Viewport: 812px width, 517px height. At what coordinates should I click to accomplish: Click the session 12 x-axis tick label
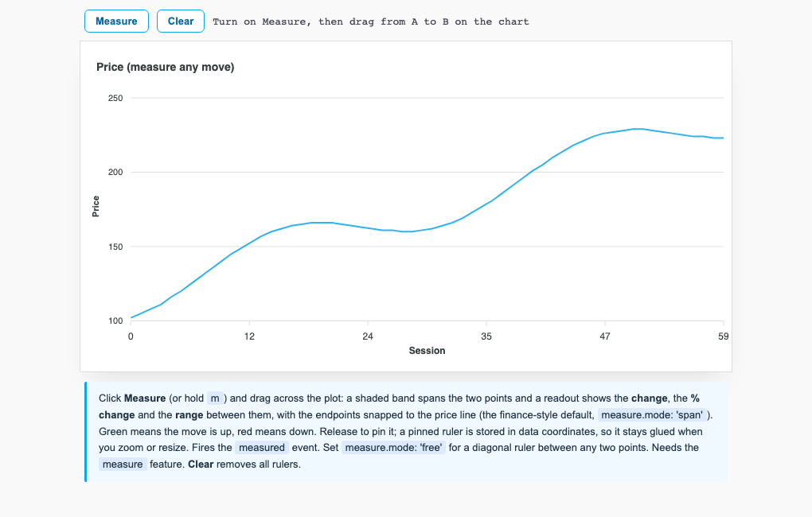click(249, 336)
